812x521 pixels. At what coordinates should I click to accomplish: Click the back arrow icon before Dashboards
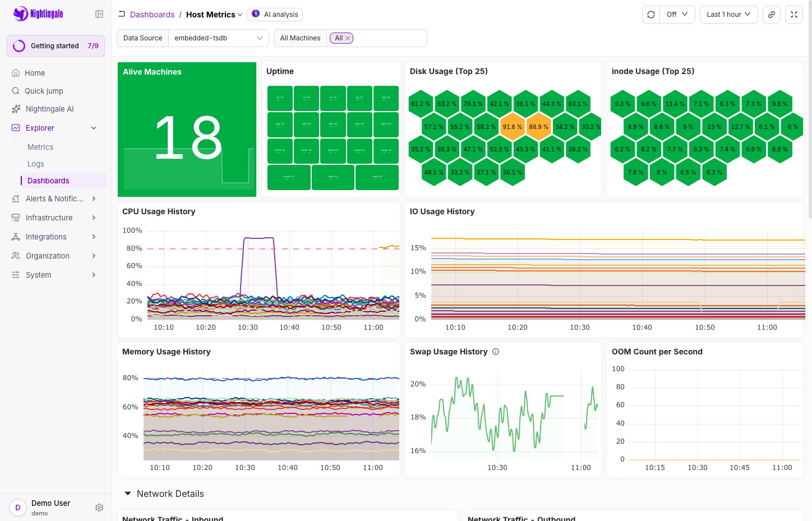122,14
